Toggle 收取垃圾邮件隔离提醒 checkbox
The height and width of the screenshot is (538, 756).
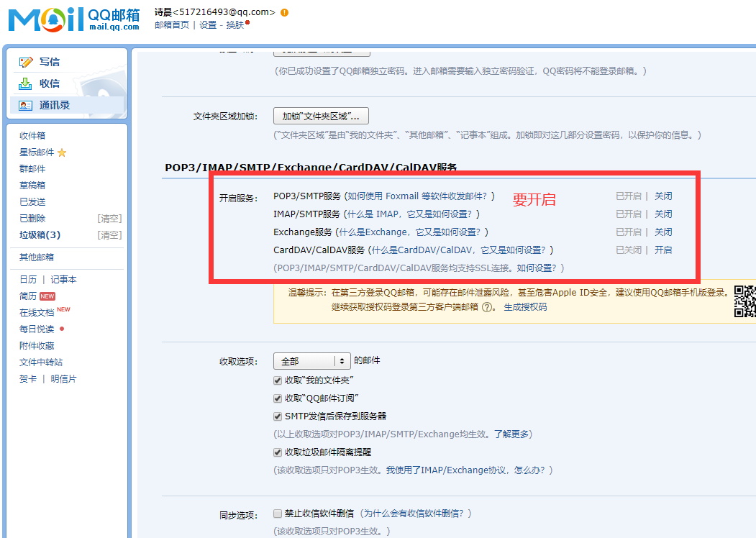point(278,452)
